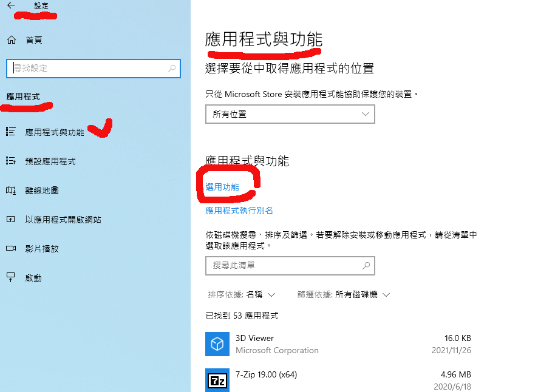Open the 選用功能 link
538x392 pixels.
222,188
